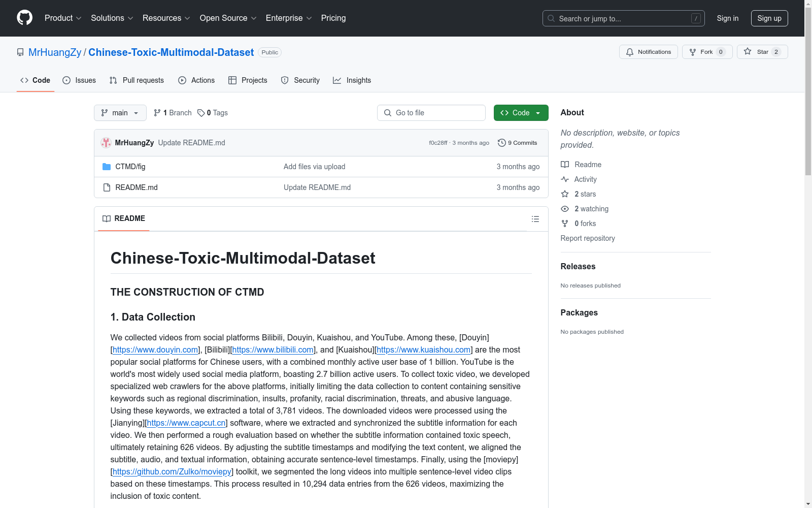Open the Add files via upload commit
Image resolution: width=812 pixels, height=508 pixels.
(x=315, y=167)
